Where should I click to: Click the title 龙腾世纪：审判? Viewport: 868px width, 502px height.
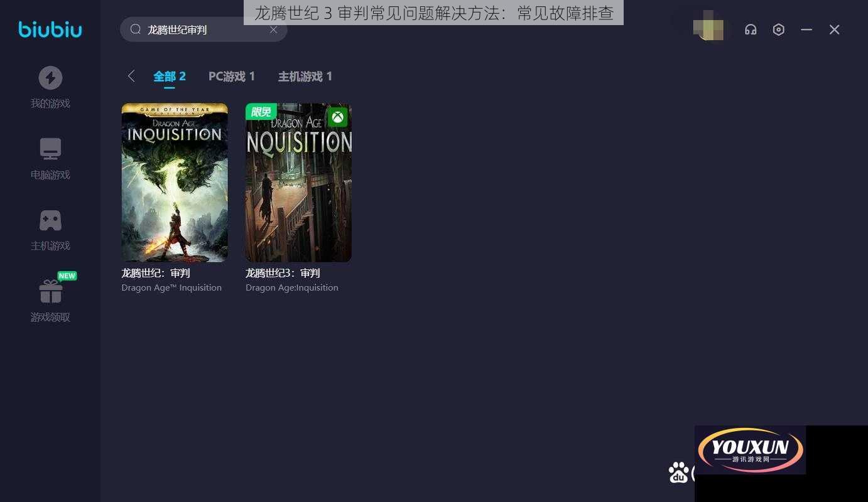click(x=156, y=273)
